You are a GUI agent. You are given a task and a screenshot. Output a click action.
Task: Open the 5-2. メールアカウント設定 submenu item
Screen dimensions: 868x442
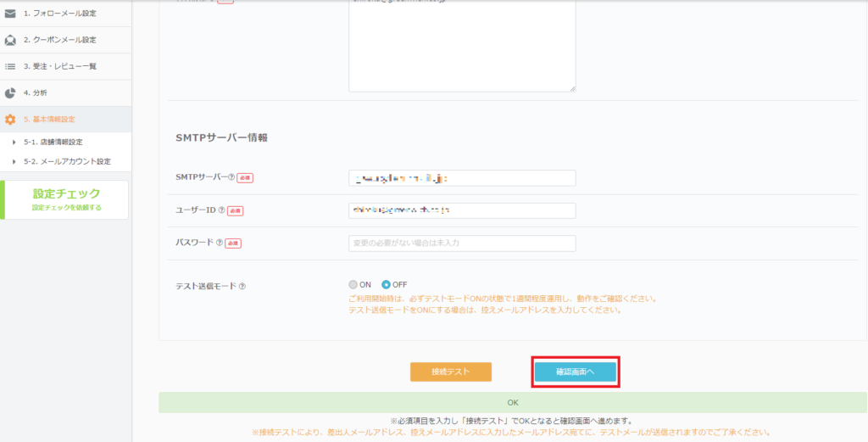(x=67, y=161)
